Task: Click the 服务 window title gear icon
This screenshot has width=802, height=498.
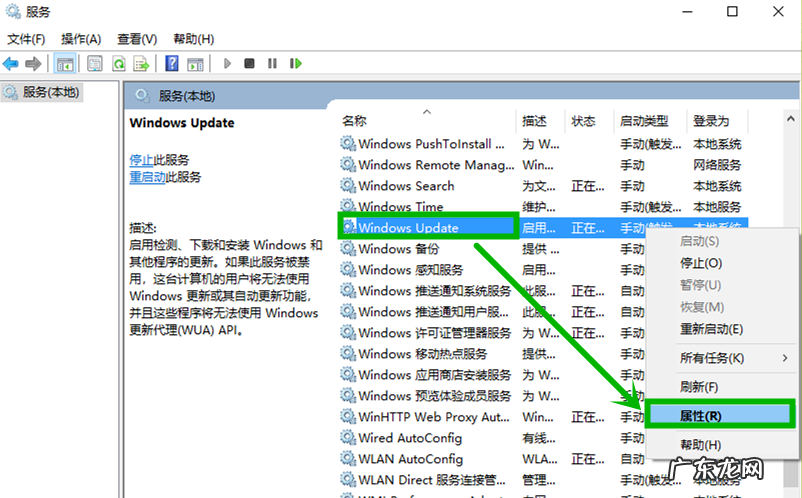Action: [x=13, y=11]
